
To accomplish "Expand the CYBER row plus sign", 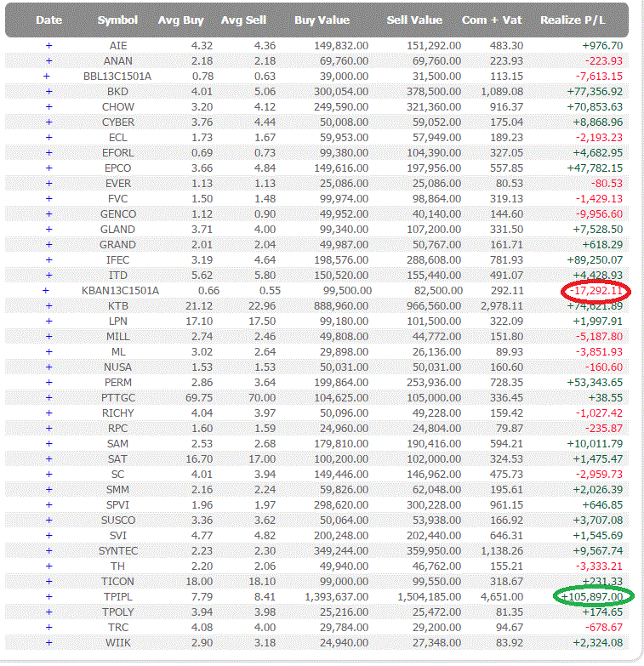I will coord(48,122).
